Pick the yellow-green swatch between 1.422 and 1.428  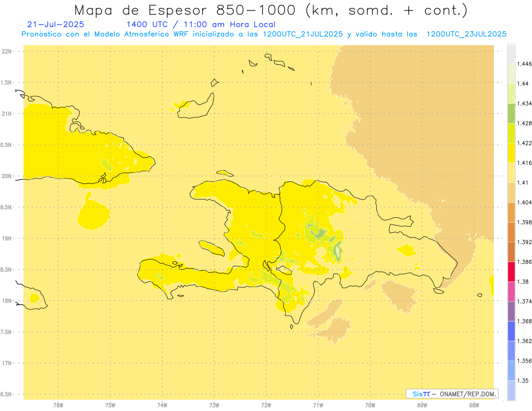point(512,133)
